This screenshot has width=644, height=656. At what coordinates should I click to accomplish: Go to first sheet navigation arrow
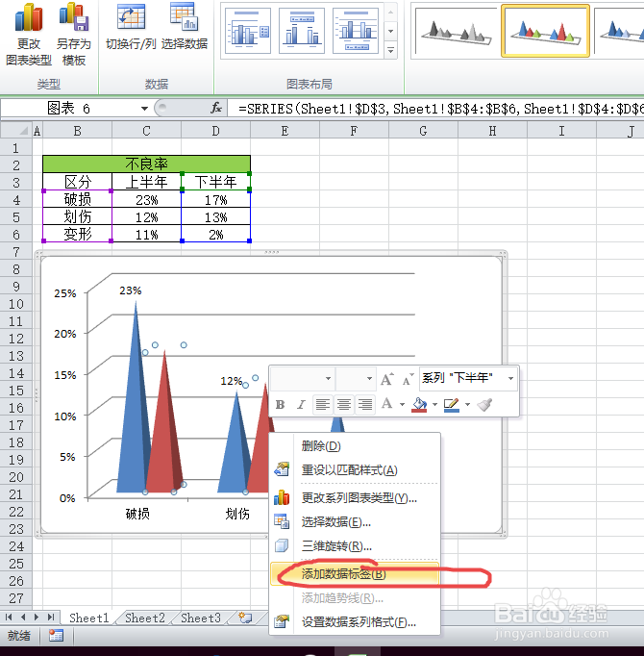9,618
